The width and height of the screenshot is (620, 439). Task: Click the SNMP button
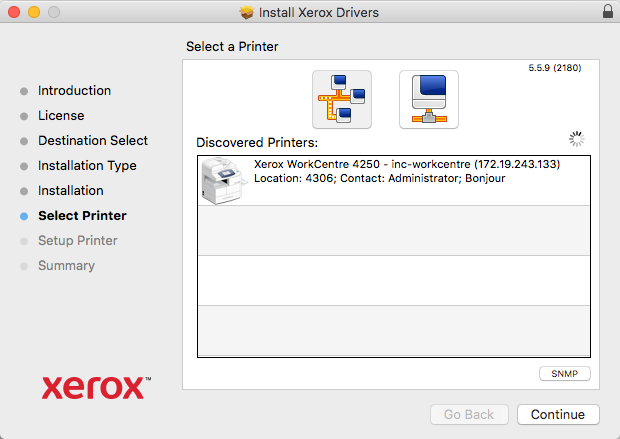click(x=565, y=374)
